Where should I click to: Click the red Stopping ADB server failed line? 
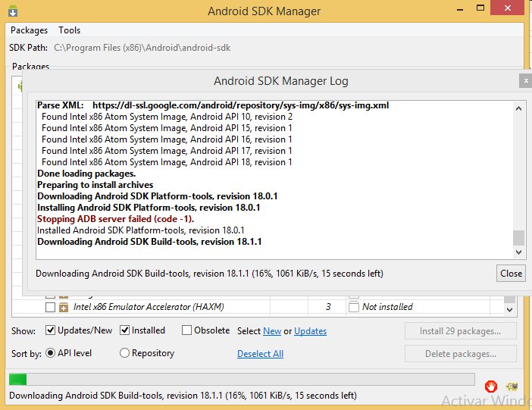(115, 219)
